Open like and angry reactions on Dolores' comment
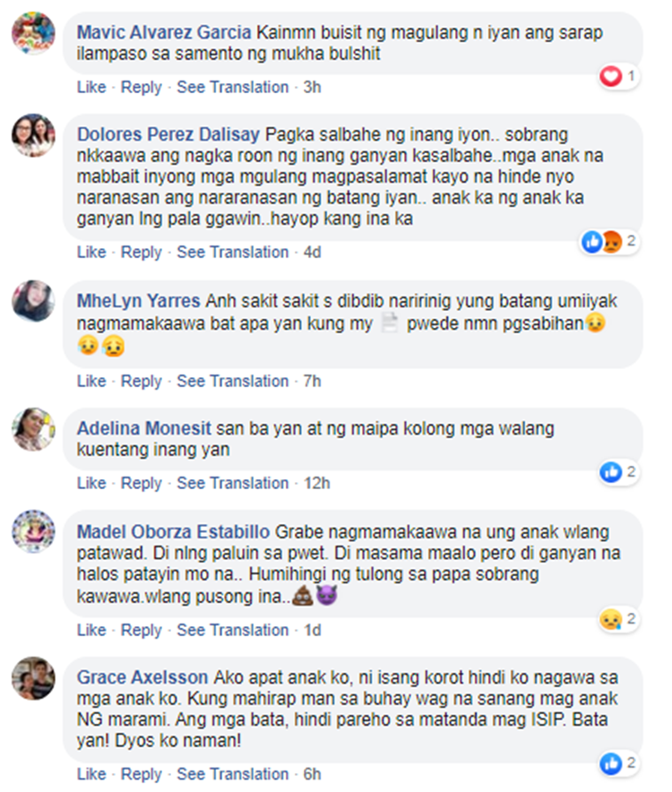The image size is (672, 792). click(609, 241)
